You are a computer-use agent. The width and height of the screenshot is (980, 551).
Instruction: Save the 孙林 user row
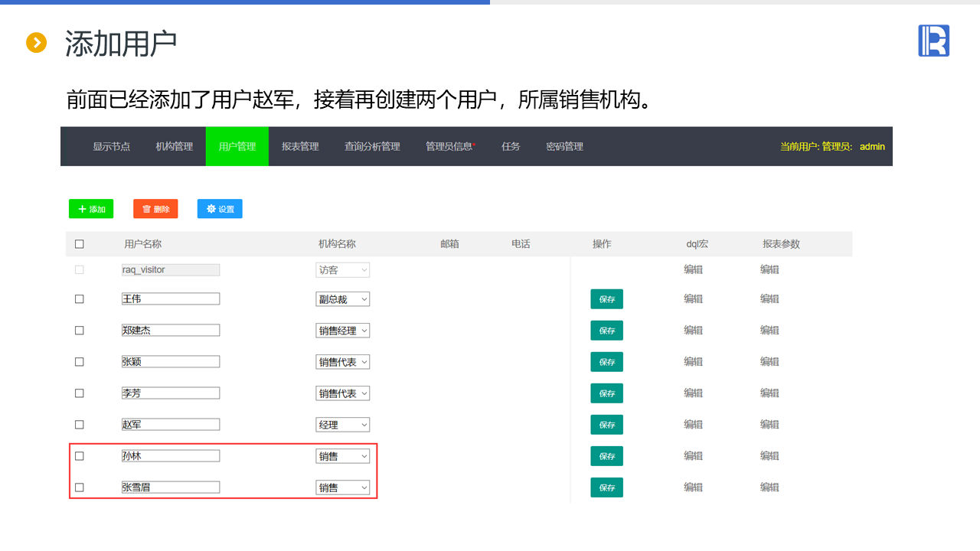pyautogui.click(x=607, y=456)
